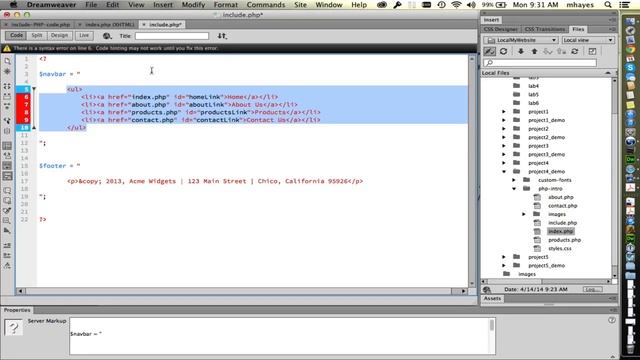The height and width of the screenshot is (360, 640).
Task: Toggle Syntax Error Alerts icon
Action: point(7,176)
